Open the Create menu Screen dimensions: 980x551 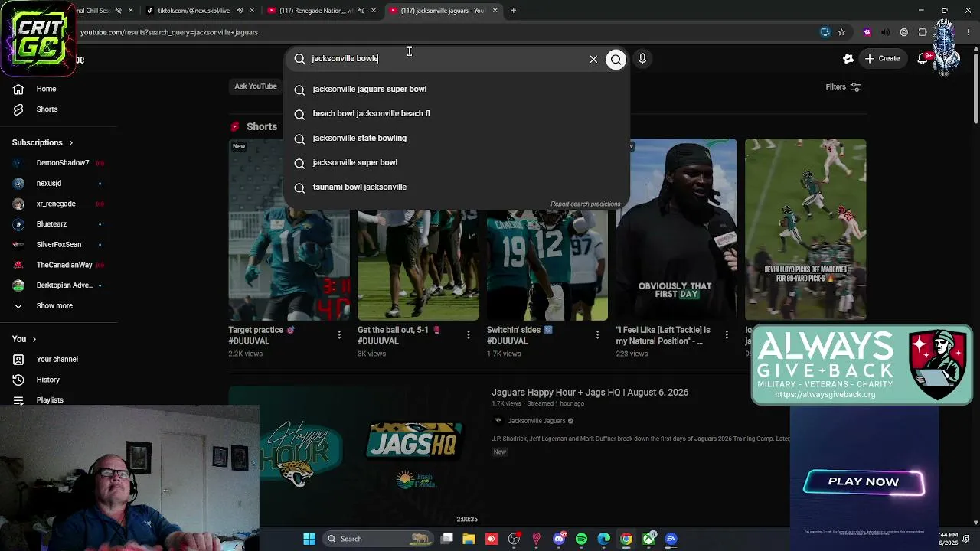click(882, 58)
